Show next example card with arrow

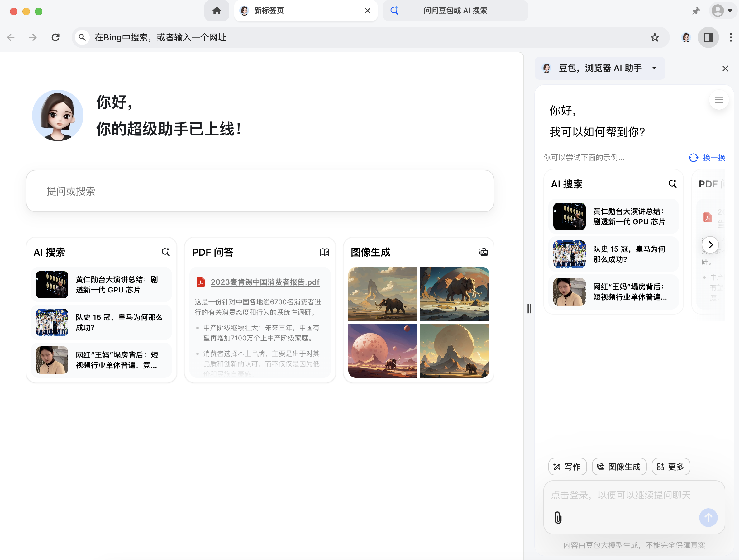coord(710,245)
